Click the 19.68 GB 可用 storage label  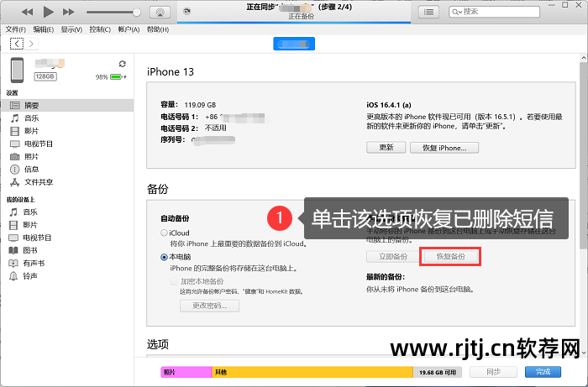438,372
